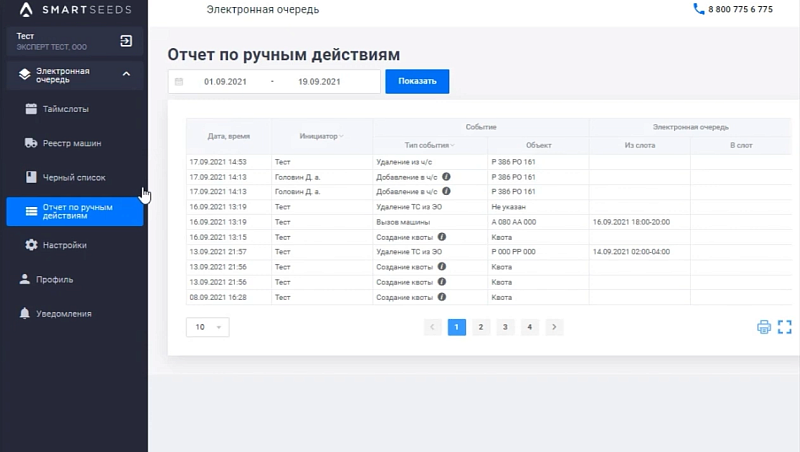The height and width of the screenshot is (452, 800).
Task: Click phone number 8 800 775 6 775
Action: pyautogui.click(x=740, y=9)
